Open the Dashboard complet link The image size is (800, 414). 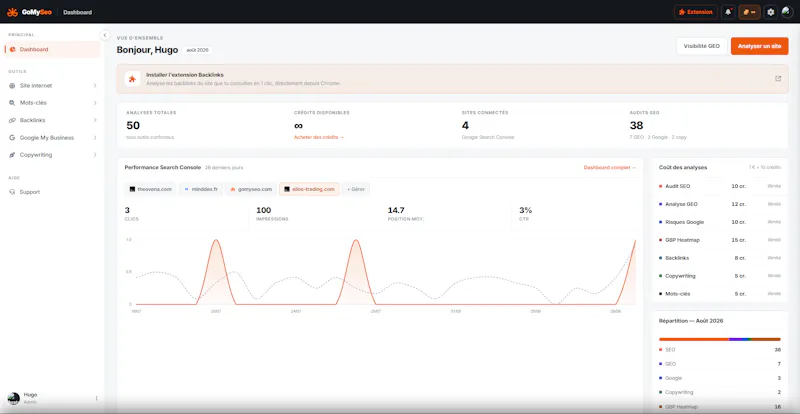point(610,167)
